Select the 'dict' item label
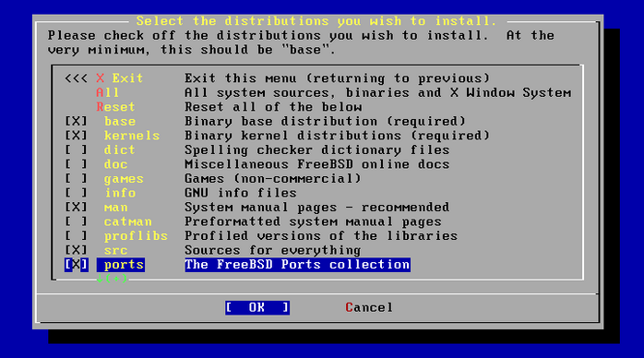This screenshot has height=358, width=644. tap(120, 150)
